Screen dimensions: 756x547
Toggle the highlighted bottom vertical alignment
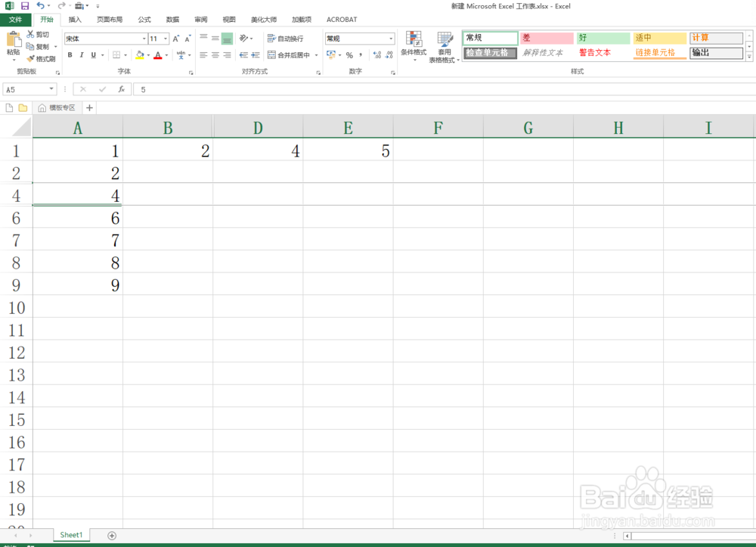pyautogui.click(x=227, y=39)
